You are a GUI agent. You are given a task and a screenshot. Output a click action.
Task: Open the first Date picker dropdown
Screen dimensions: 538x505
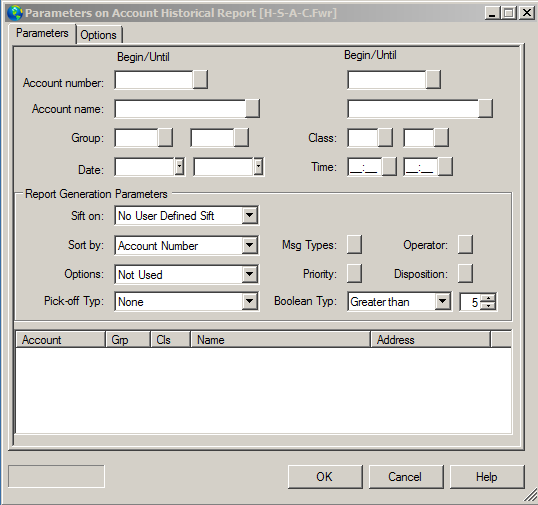pyautogui.click(x=179, y=167)
